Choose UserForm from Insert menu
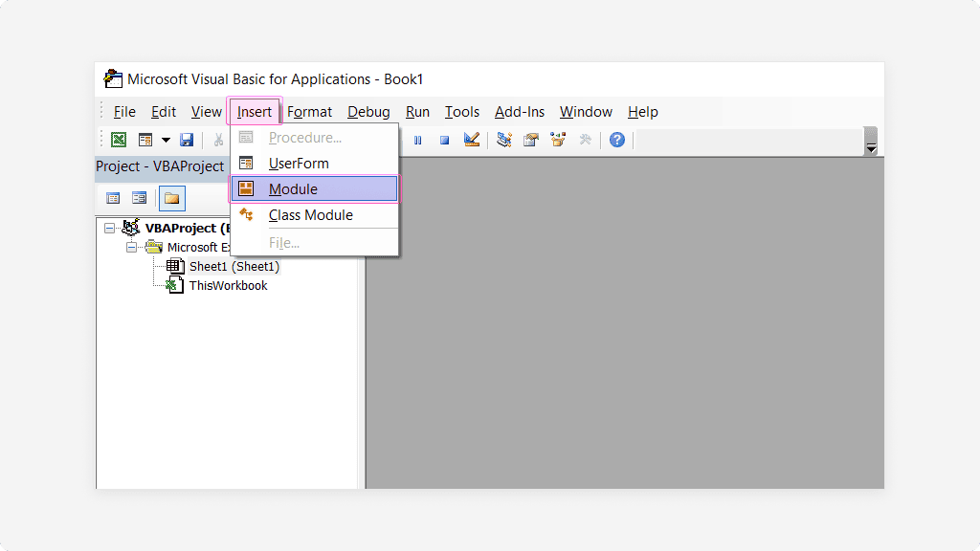This screenshot has width=980, height=551. click(x=314, y=164)
